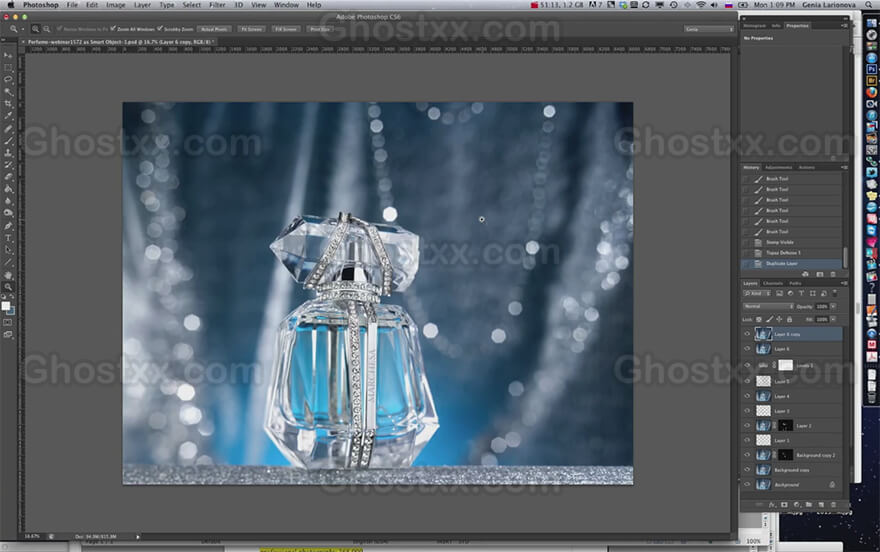Hide the Layer 4 layer

747,396
